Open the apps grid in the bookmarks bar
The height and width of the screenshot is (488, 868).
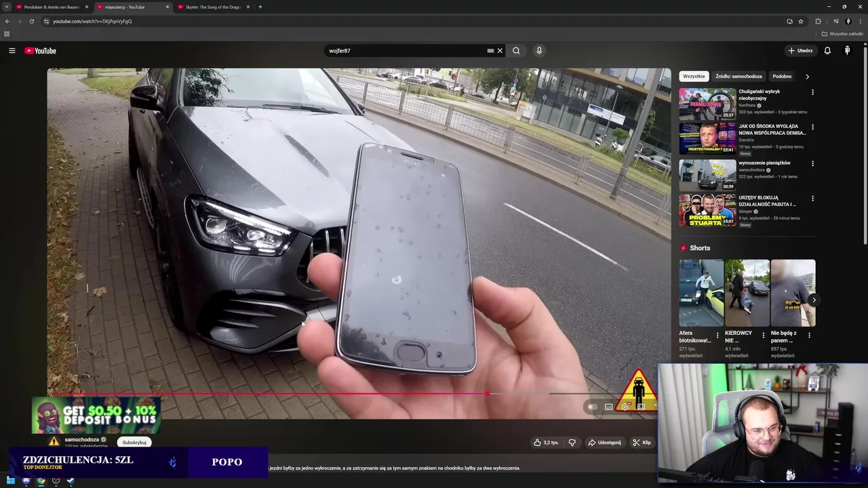(x=7, y=34)
